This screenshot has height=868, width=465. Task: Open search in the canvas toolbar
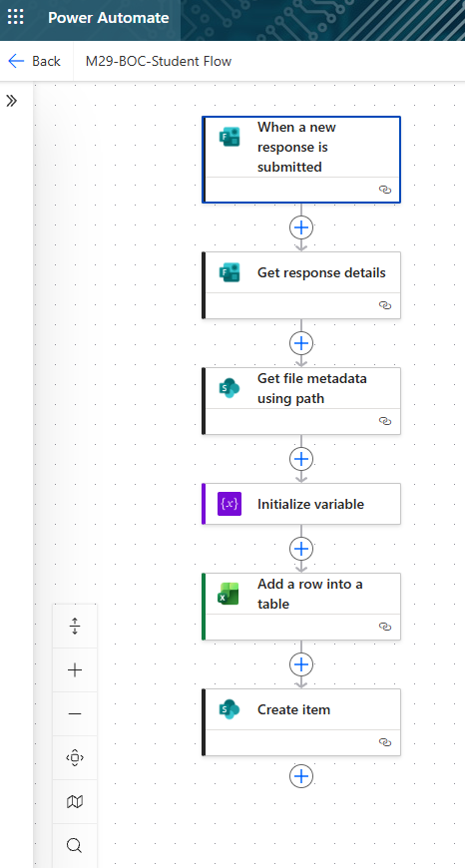click(x=75, y=845)
